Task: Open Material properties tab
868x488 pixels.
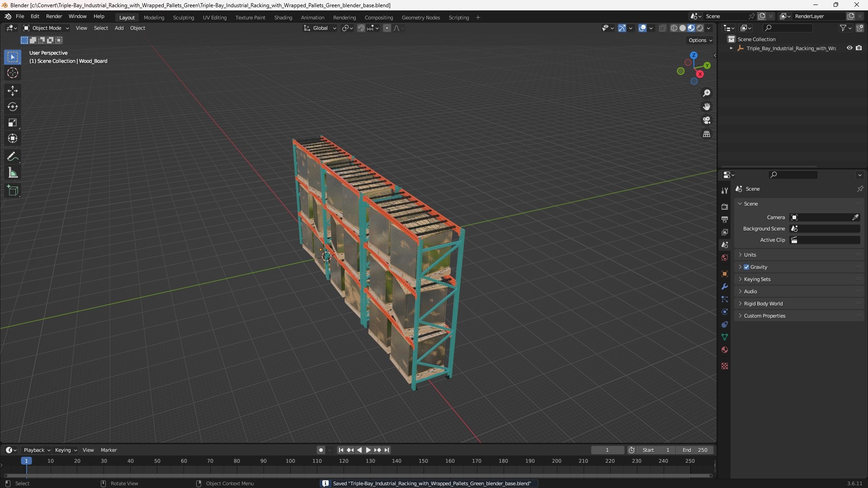Action: (725, 350)
